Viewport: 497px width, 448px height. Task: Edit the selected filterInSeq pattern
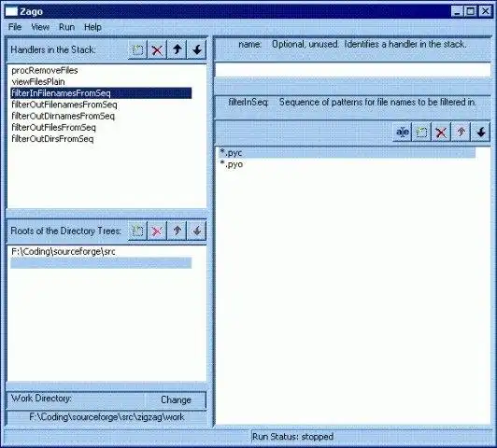point(403,132)
